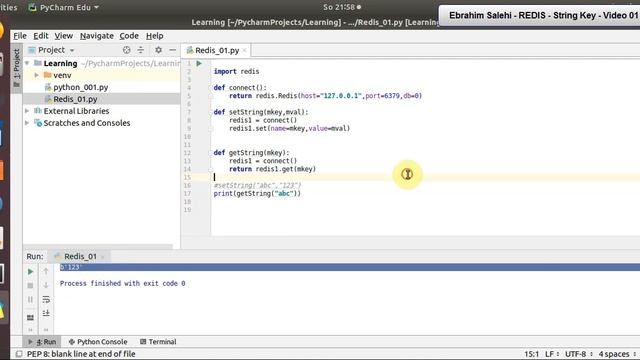Close the Redis_01 run tab
This screenshot has height=360, width=640.
click(x=102, y=256)
